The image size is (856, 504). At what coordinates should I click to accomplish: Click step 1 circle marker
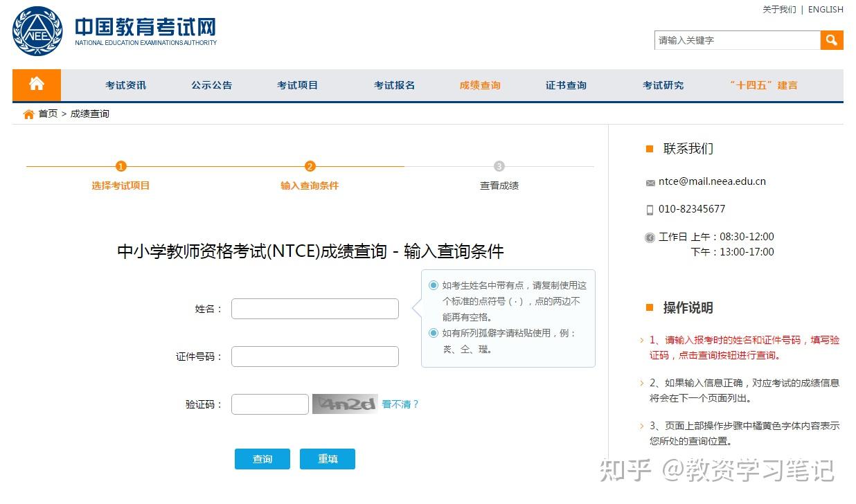click(121, 166)
